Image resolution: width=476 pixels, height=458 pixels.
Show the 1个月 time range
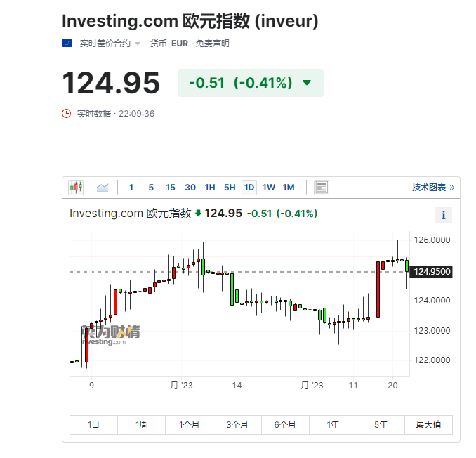189,424
